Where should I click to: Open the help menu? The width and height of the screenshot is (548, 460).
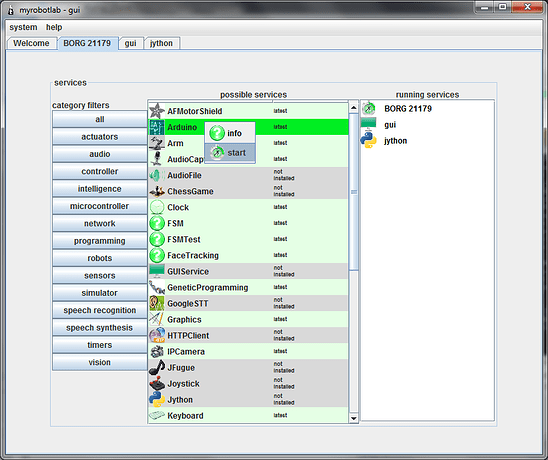coord(54,27)
